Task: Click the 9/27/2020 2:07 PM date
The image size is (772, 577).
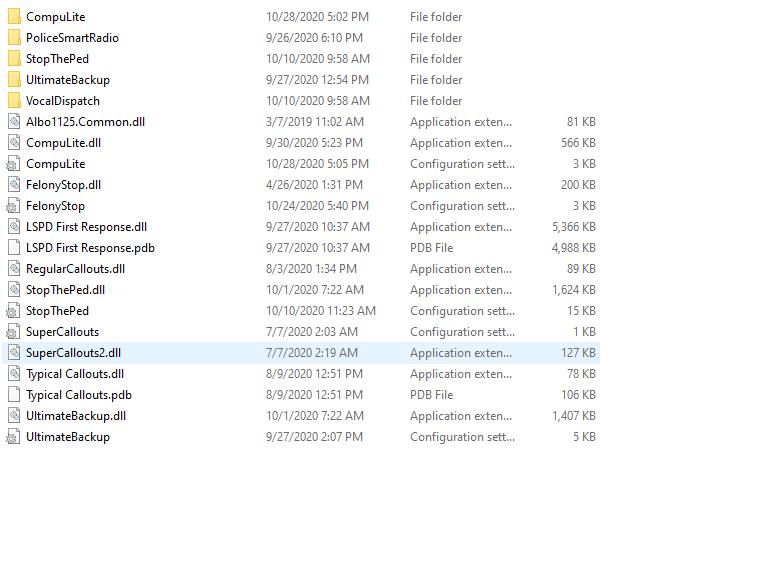Action: coord(315,437)
